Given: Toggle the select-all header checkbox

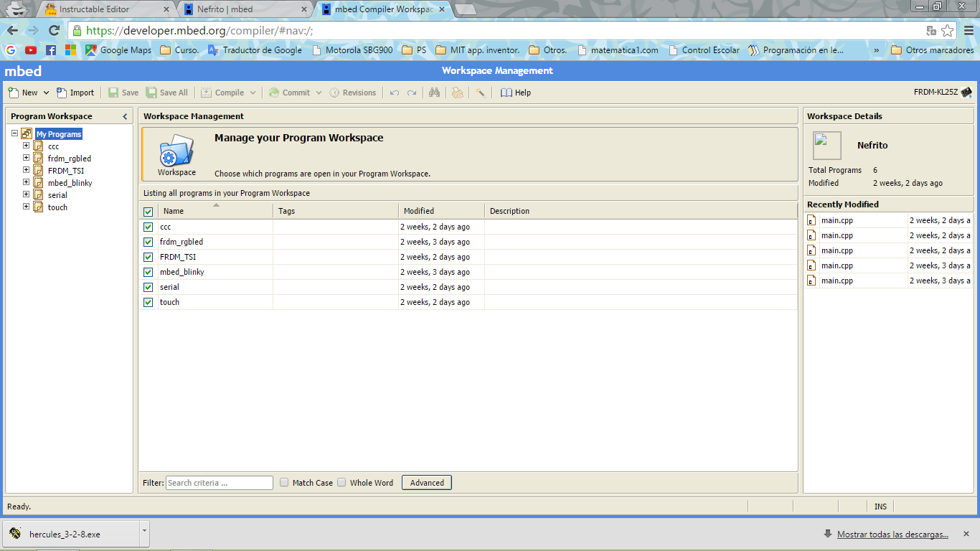Looking at the screenshot, I should point(149,212).
